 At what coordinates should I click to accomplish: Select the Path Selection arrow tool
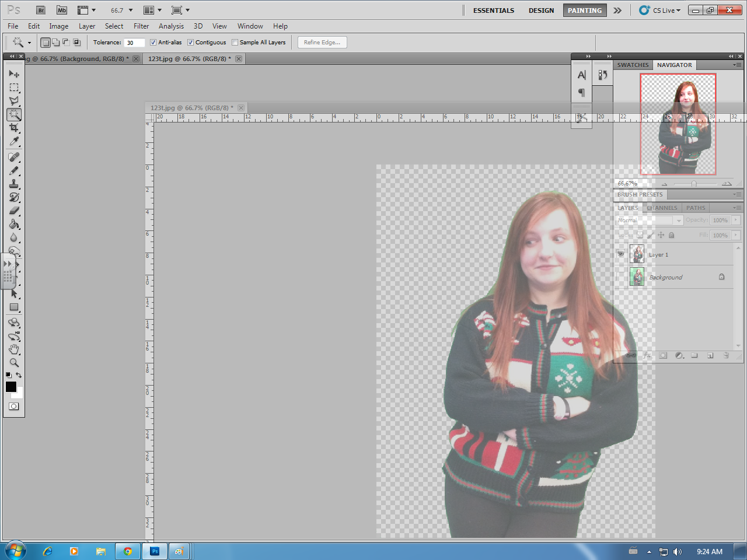pyautogui.click(x=14, y=293)
